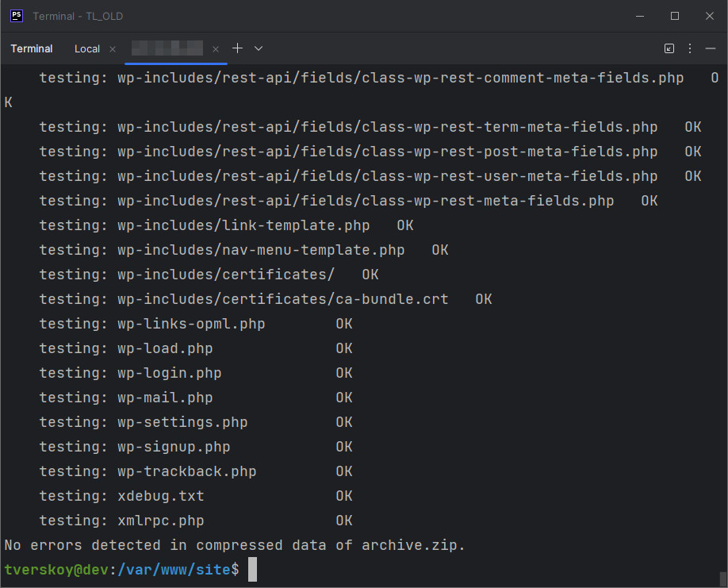
Task: Click the line 'xmlrpc.php'
Action: pyautogui.click(x=161, y=521)
